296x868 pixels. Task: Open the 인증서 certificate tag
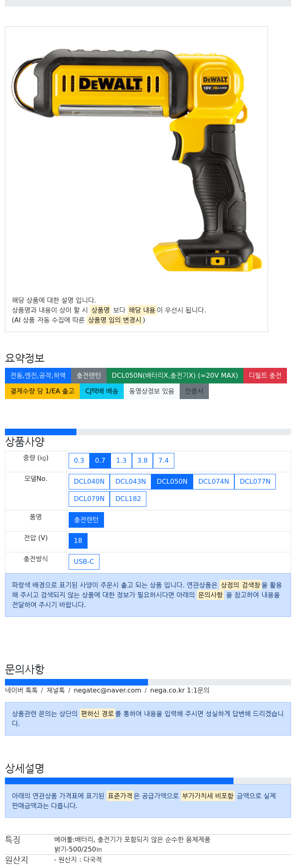pyautogui.click(x=194, y=391)
